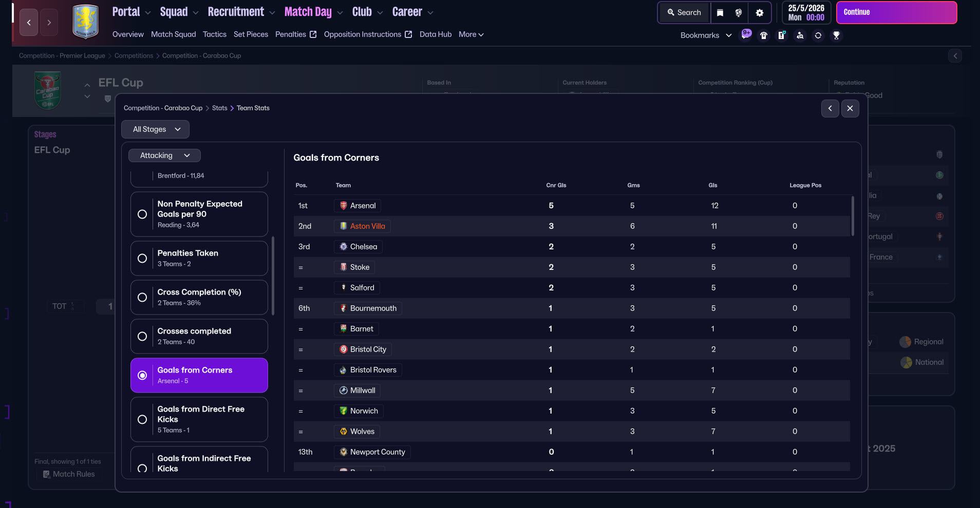Click the Aston Villa club crest

pyautogui.click(x=85, y=22)
